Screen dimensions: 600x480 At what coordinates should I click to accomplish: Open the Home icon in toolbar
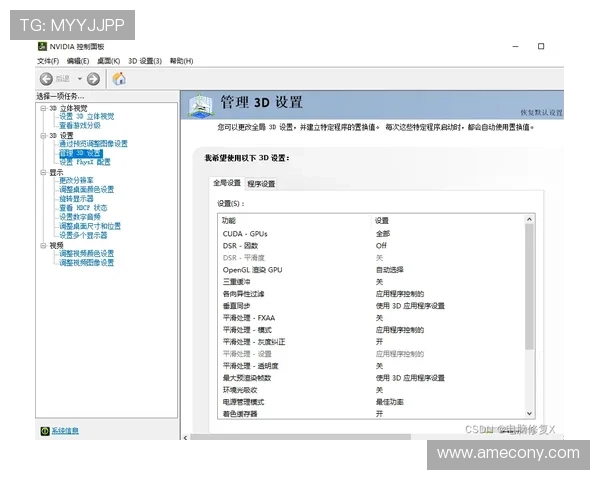pyautogui.click(x=119, y=79)
